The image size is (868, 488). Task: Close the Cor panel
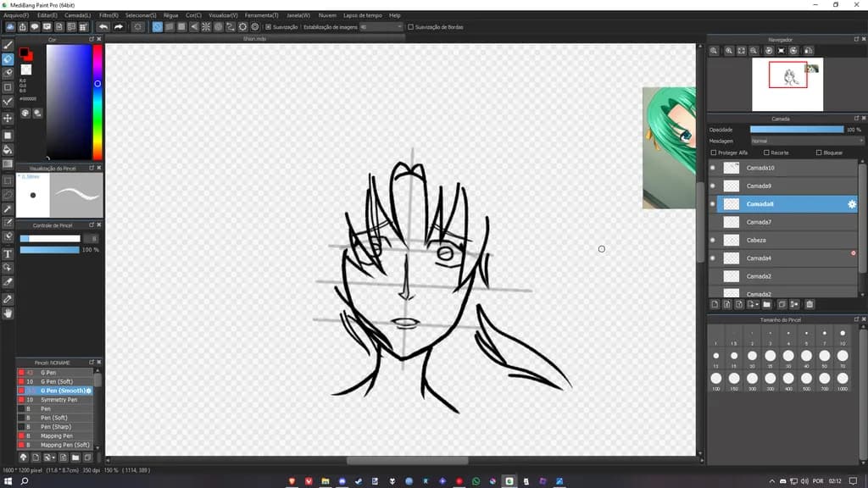[99, 39]
